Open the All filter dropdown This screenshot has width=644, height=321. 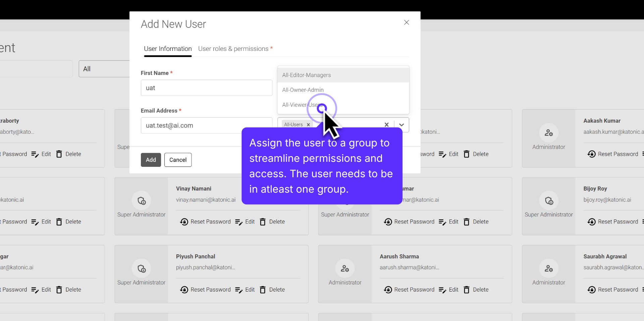(x=104, y=69)
